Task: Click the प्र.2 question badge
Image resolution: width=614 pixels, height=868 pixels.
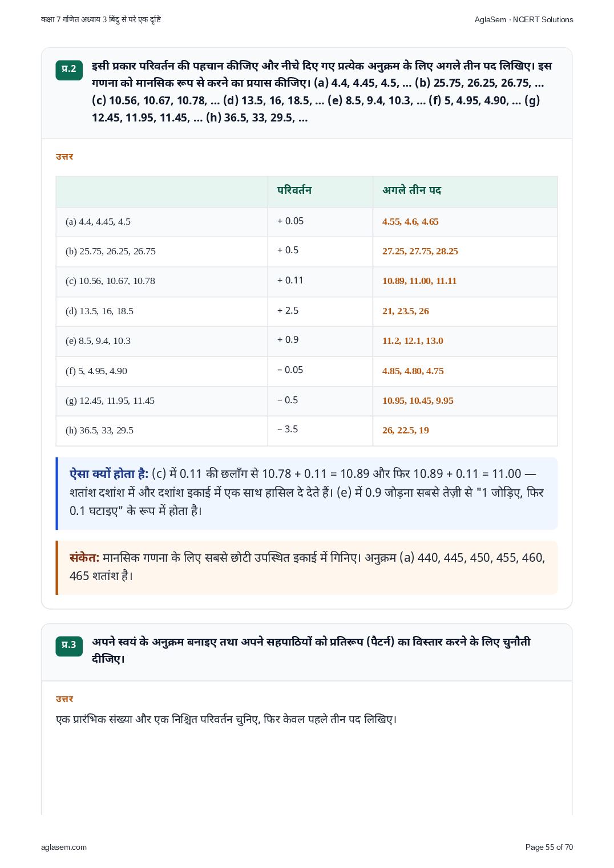Action: [x=69, y=70]
